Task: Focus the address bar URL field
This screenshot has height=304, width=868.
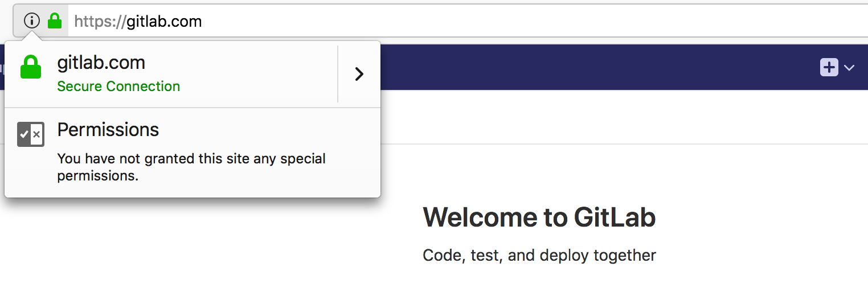Action: 467,21
